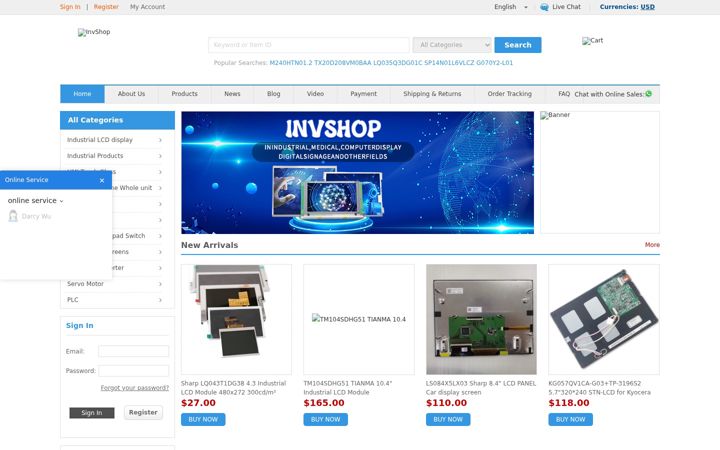Collapse the online service group
Screen dimensions: 720x450
click(x=35, y=201)
